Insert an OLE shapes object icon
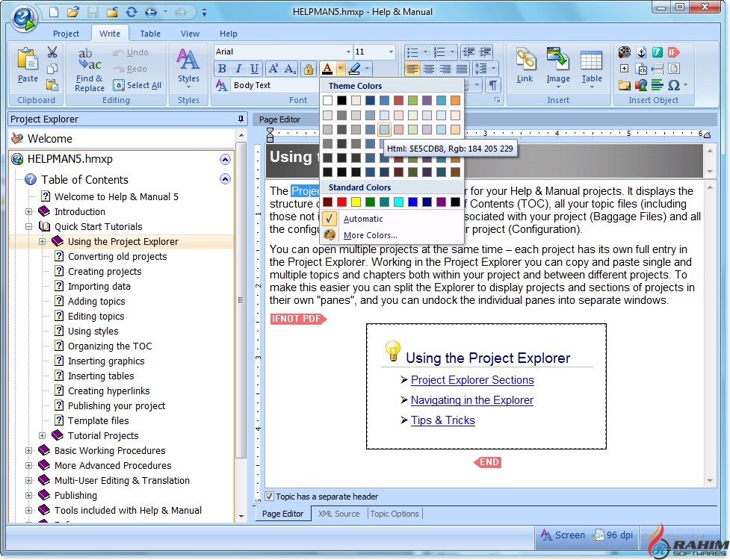Image resolution: width=730 pixels, height=560 pixels. coord(641,85)
